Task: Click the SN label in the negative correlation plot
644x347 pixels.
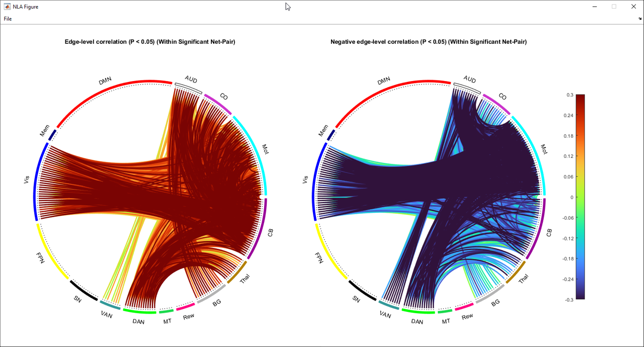Action: [356, 299]
